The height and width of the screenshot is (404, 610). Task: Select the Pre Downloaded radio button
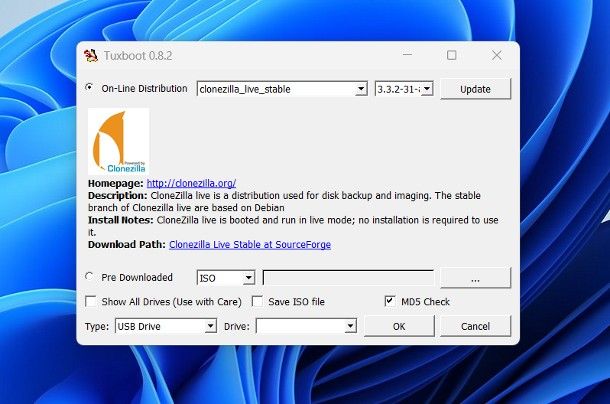coord(89,276)
